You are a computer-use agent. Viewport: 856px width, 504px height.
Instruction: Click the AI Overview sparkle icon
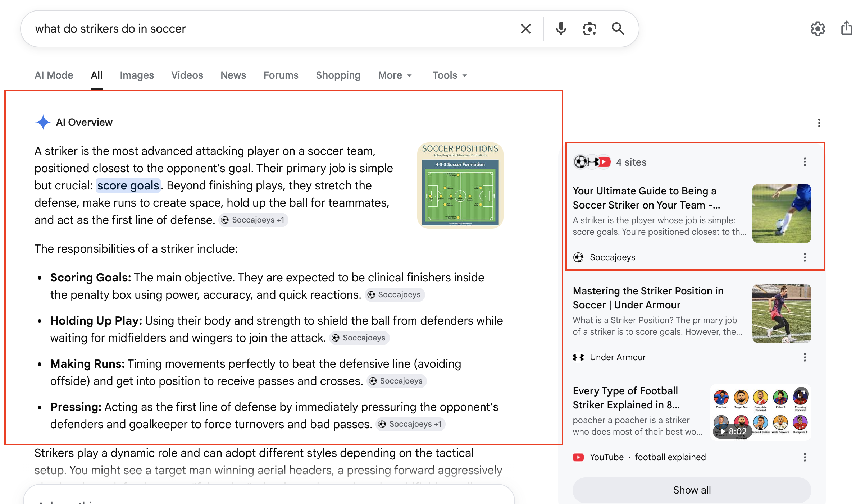coord(43,122)
